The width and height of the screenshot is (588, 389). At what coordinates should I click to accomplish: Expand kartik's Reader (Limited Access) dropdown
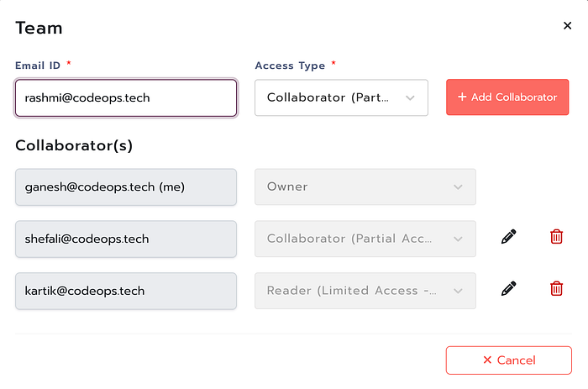coord(365,291)
